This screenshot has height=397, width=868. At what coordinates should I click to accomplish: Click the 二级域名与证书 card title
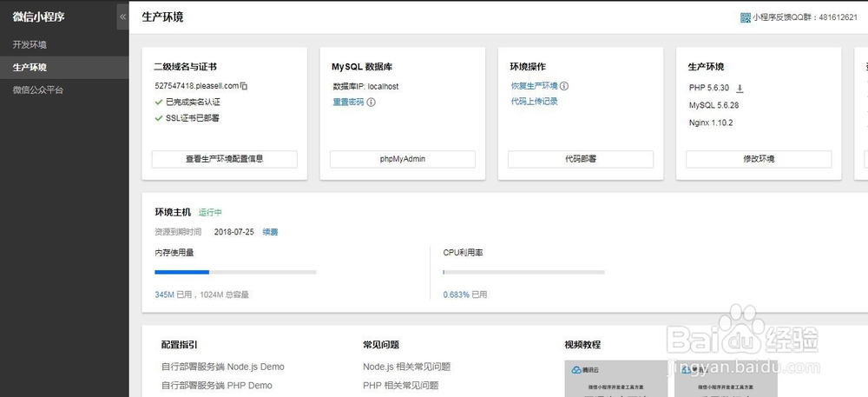coord(186,67)
